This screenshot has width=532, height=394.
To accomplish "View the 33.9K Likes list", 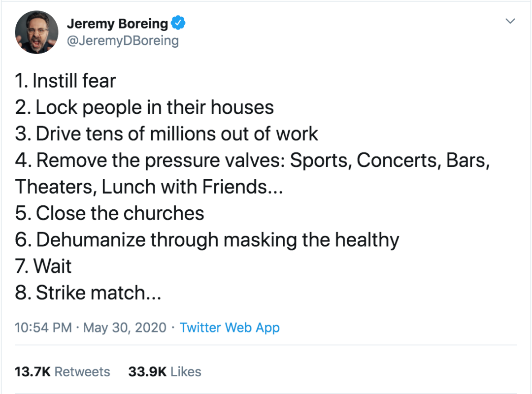I will pyautogui.click(x=165, y=371).
